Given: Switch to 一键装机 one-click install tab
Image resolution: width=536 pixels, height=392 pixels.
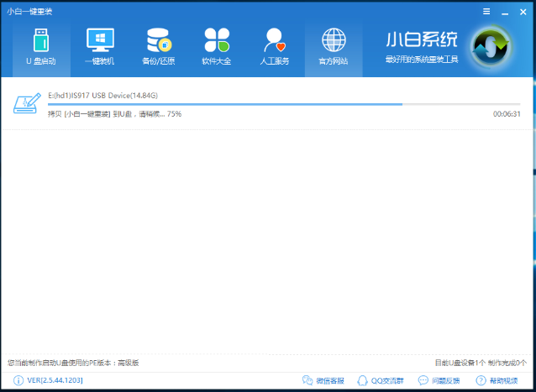Looking at the screenshot, I should coord(100,47).
